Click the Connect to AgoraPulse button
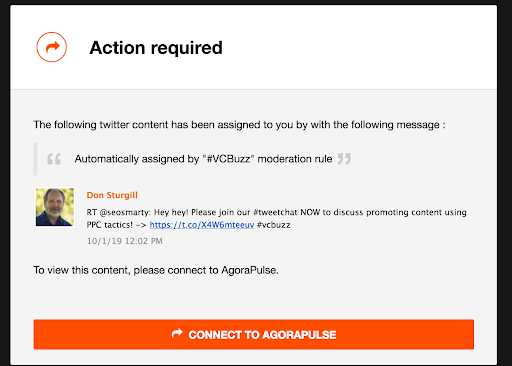Viewport: 512px width, 366px height. click(x=254, y=334)
